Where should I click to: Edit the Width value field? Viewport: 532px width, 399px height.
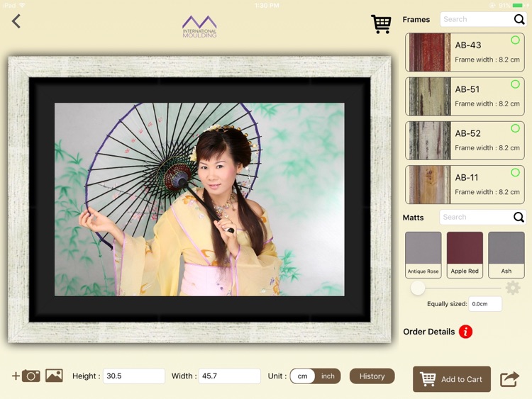(x=229, y=376)
